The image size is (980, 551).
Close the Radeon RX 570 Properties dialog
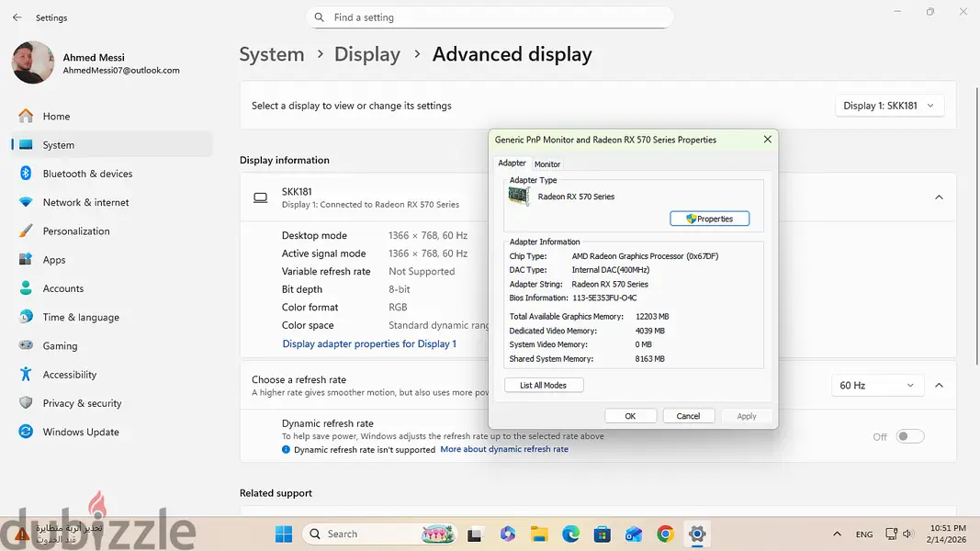click(768, 140)
